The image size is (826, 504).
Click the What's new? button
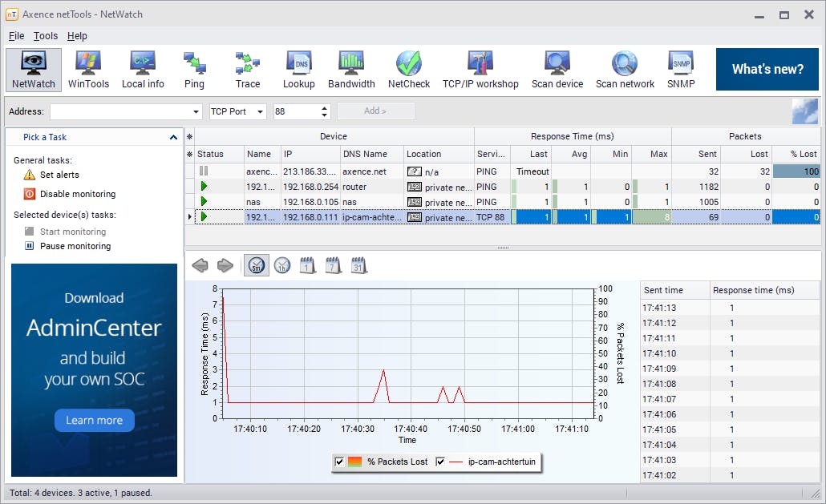pyautogui.click(x=767, y=70)
